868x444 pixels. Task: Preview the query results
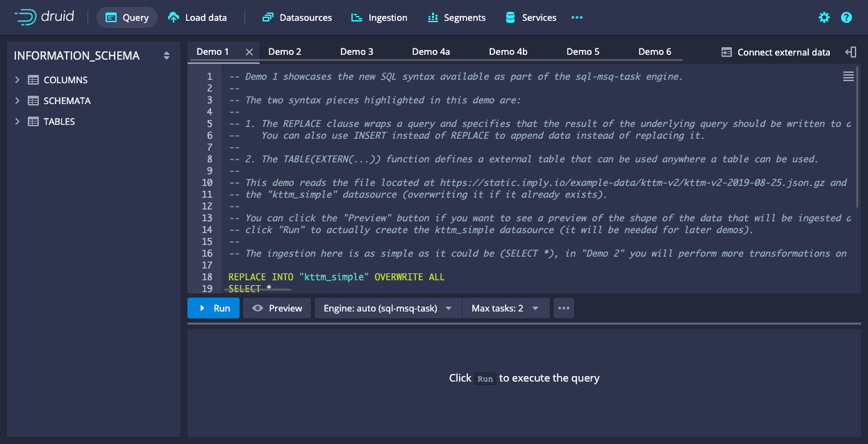tap(276, 308)
